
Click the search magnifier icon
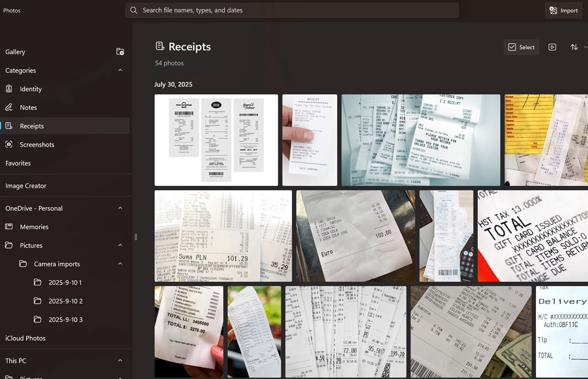(134, 10)
